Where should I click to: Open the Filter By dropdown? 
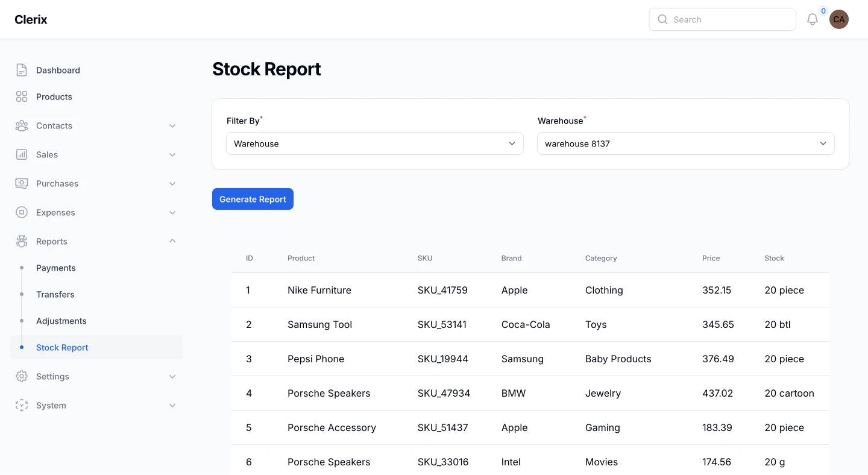point(375,143)
